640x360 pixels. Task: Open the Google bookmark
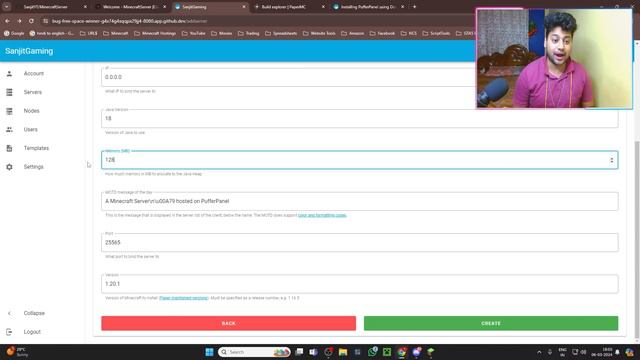click(x=14, y=33)
